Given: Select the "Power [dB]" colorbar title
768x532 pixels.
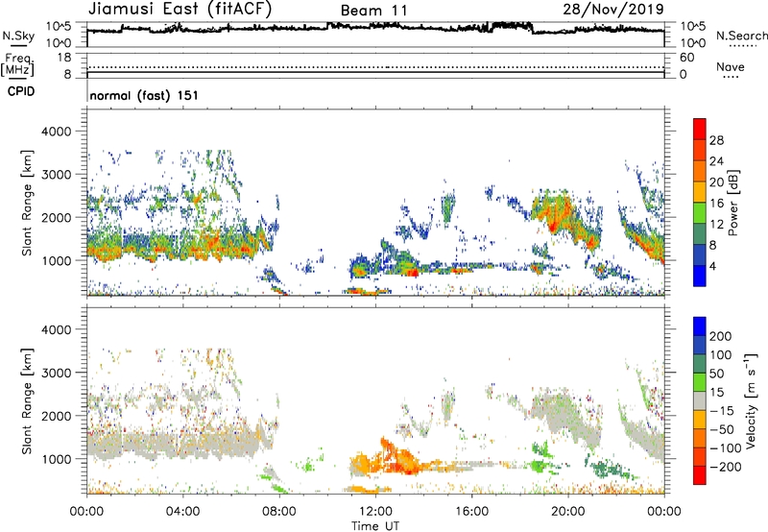Looking at the screenshot, I should click(732, 203).
